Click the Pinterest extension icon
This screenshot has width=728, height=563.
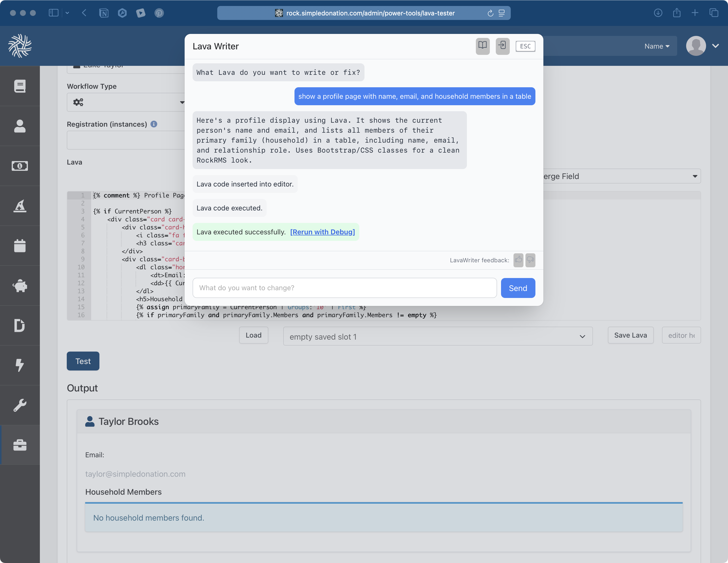coord(159,13)
